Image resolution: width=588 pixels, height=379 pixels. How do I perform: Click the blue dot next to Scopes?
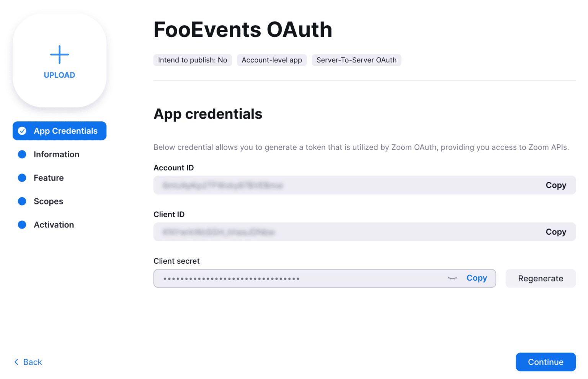(x=22, y=201)
